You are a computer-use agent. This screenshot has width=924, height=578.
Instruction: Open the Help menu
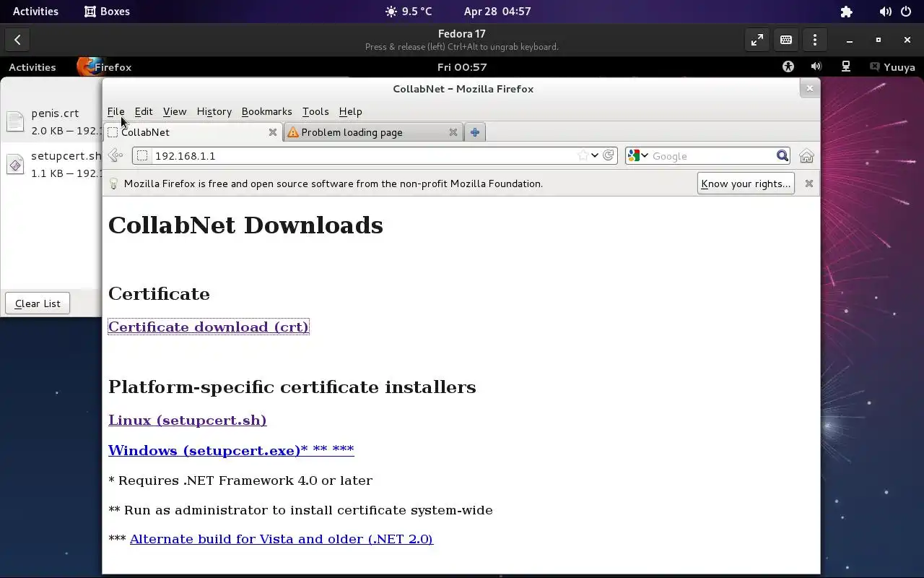click(x=350, y=111)
